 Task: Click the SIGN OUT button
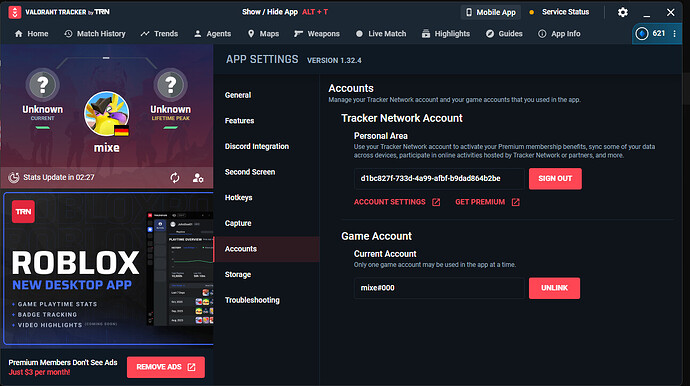(555, 179)
